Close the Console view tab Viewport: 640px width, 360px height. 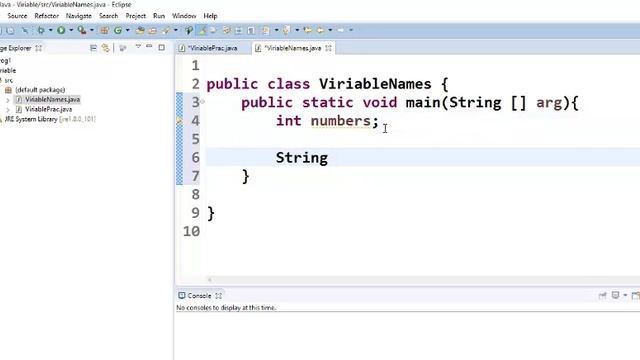219,296
